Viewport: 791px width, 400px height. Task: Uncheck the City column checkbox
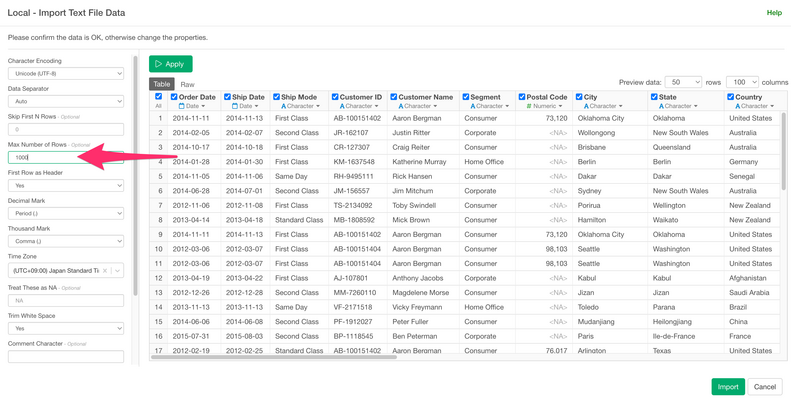[x=580, y=97]
